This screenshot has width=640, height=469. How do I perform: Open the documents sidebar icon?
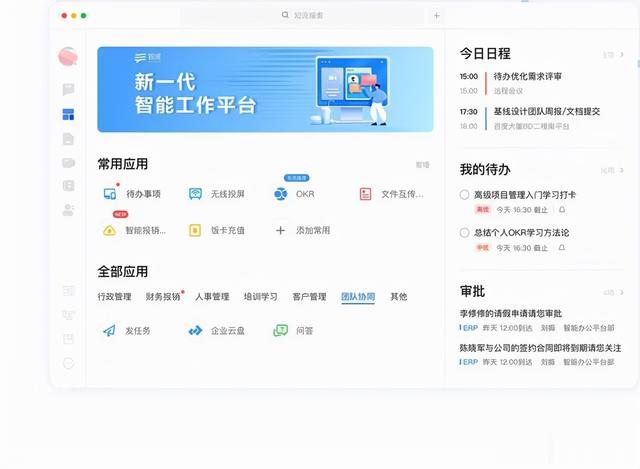pyautogui.click(x=68, y=139)
